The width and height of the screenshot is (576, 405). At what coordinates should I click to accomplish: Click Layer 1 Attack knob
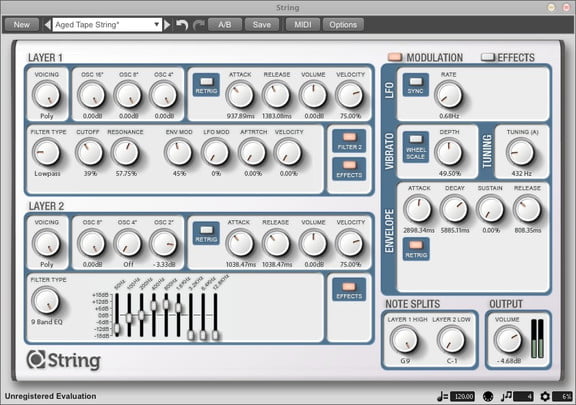pos(240,95)
